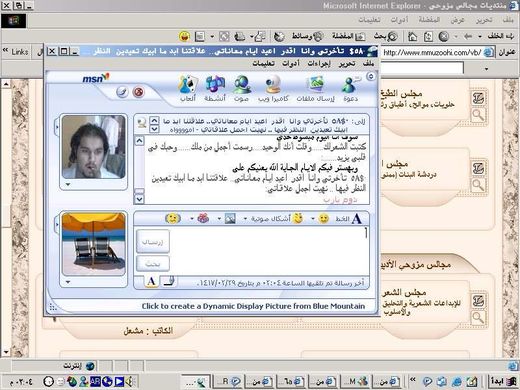Switch to handwriting input tab

point(169,282)
